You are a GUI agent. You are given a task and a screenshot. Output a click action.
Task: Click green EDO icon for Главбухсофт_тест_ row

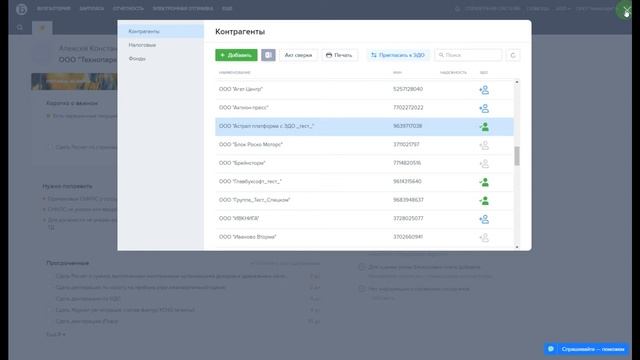(x=484, y=182)
